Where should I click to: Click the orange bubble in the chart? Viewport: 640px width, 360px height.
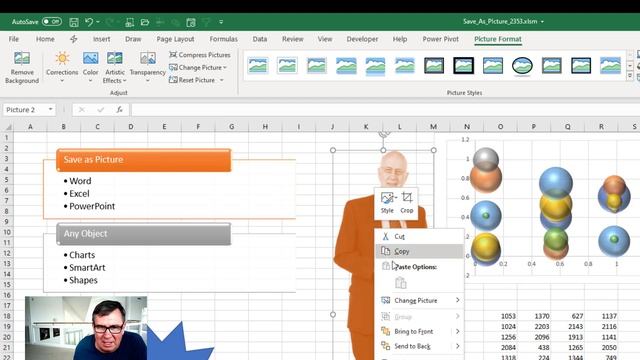486,179
